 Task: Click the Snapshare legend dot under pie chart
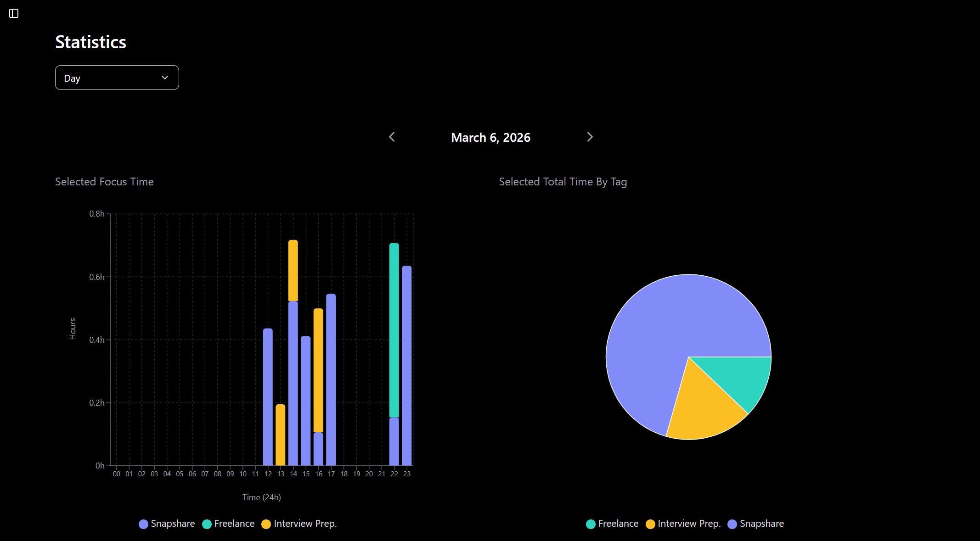point(733,524)
